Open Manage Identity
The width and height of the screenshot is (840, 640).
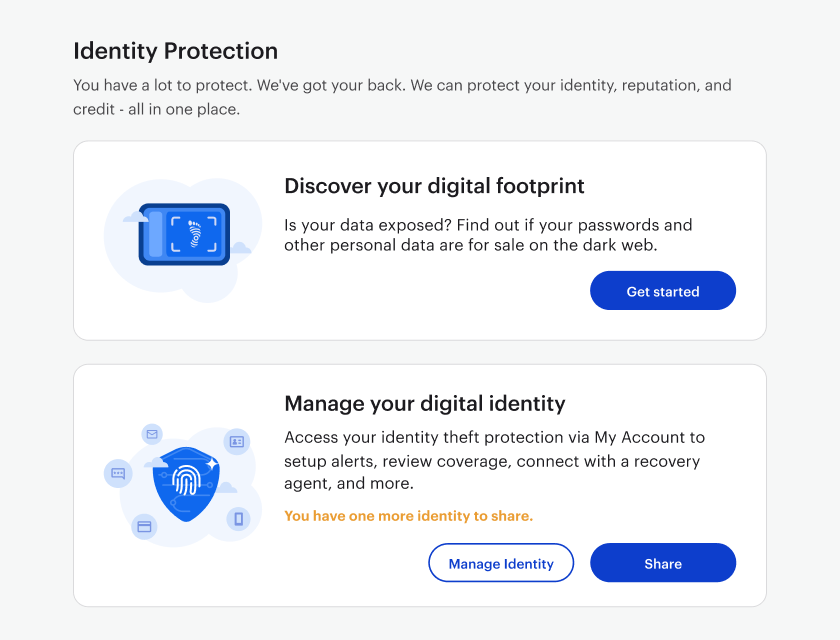pyautogui.click(x=501, y=563)
